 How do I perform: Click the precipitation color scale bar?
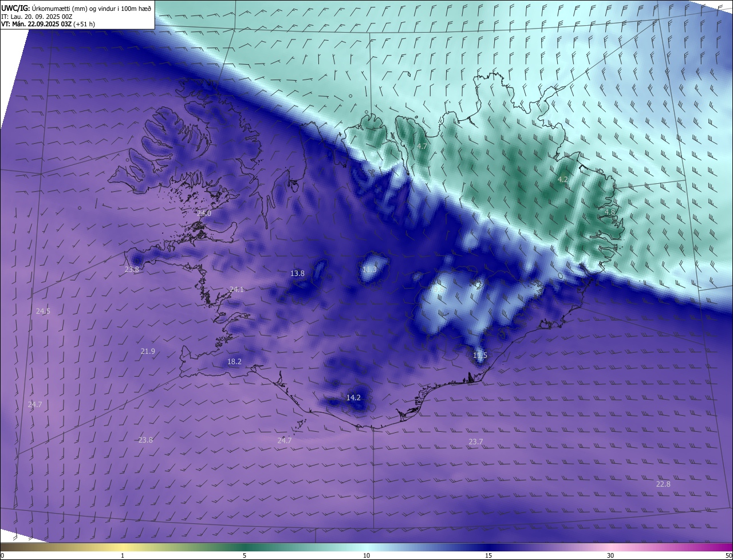pyautogui.click(x=366, y=547)
